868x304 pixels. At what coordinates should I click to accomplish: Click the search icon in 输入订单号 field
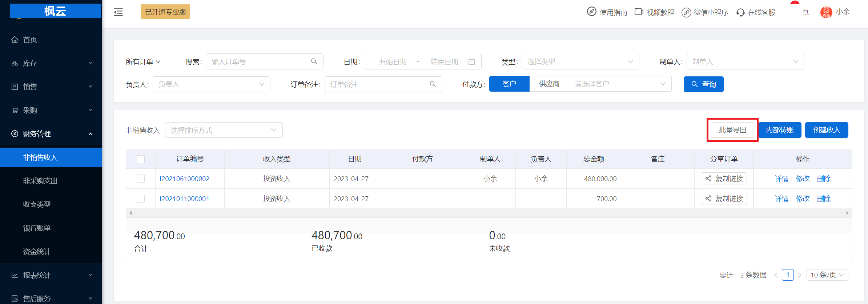coord(314,61)
